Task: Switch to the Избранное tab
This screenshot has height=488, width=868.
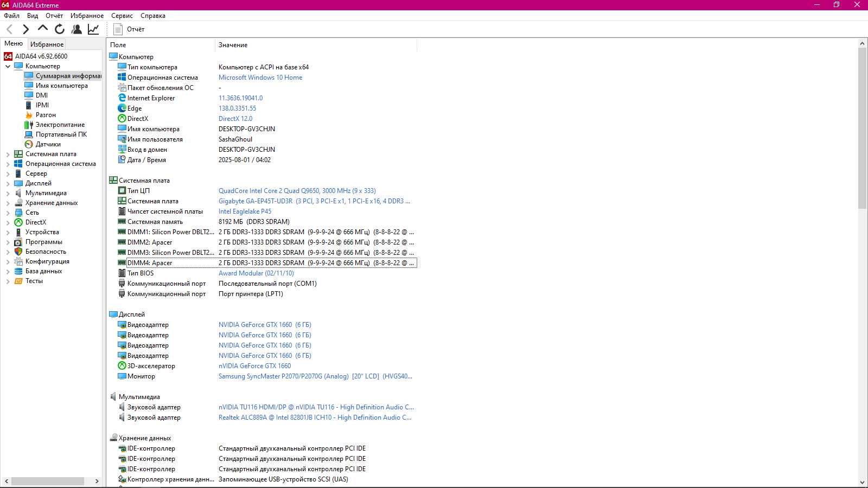Action: pos(47,44)
